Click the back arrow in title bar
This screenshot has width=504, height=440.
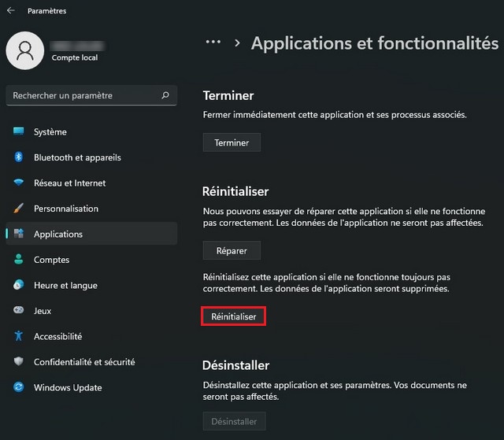tap(11, 11)
